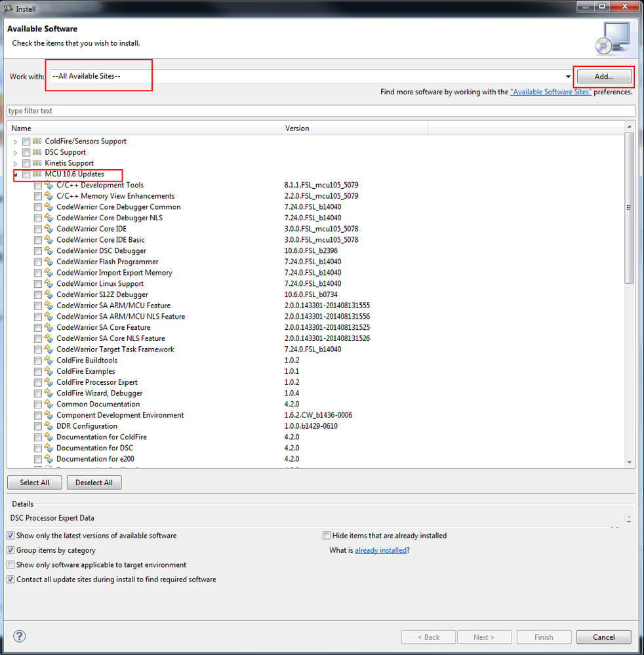The image size is (644, 655).
Task: Open the Work with sites dropdown arrow
Action: tap(568, 77)
